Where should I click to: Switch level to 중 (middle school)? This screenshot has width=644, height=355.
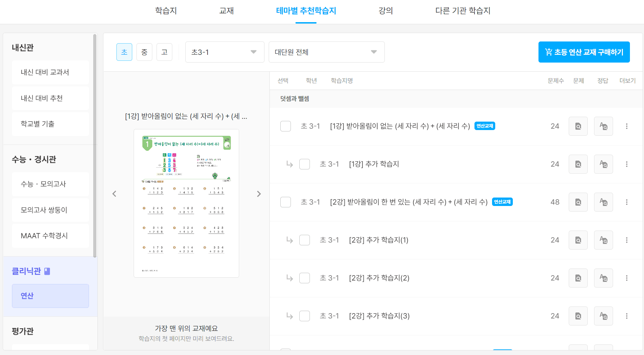pyautogui.click(x=144, y=52)
